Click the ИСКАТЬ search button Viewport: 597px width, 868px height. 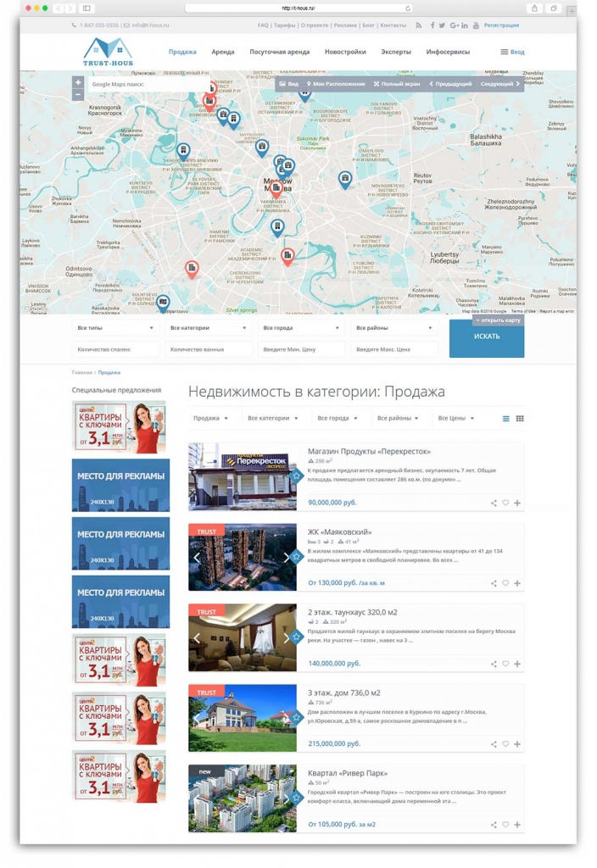coord(487,338)
